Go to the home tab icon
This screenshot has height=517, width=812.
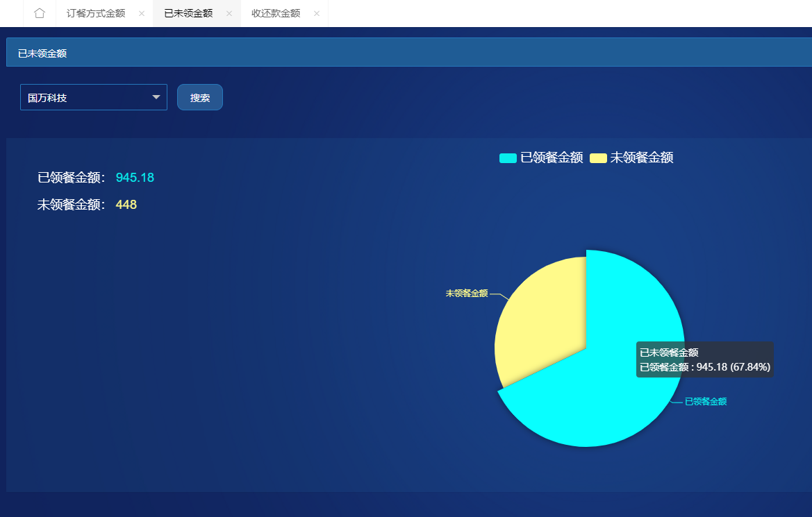40,13
